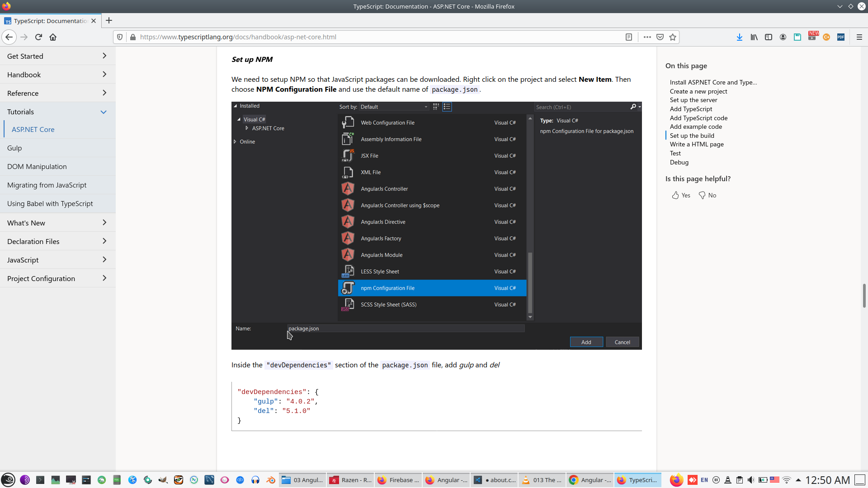Collapse the Tutorials section chevron
868x488 pixels.
click(104, 112)
